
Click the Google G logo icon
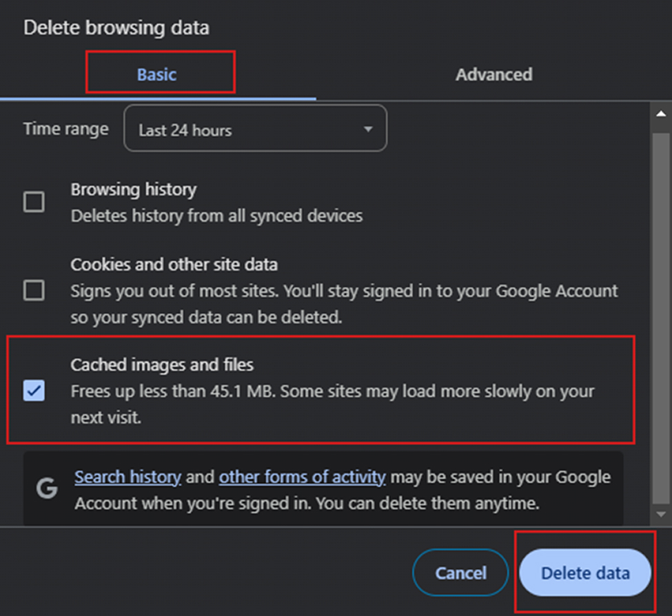click(47, 489)
